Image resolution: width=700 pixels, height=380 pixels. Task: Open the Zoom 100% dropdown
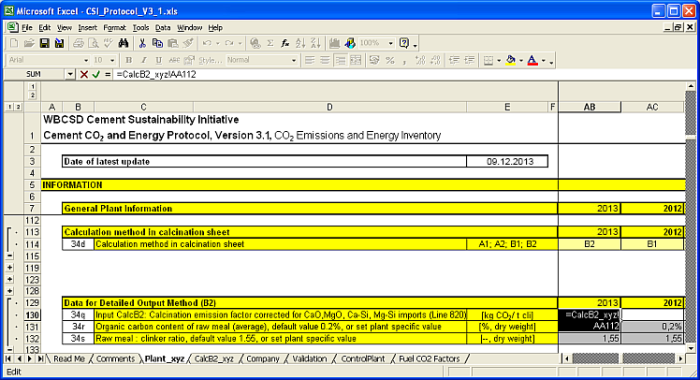[x=391, y=43]
